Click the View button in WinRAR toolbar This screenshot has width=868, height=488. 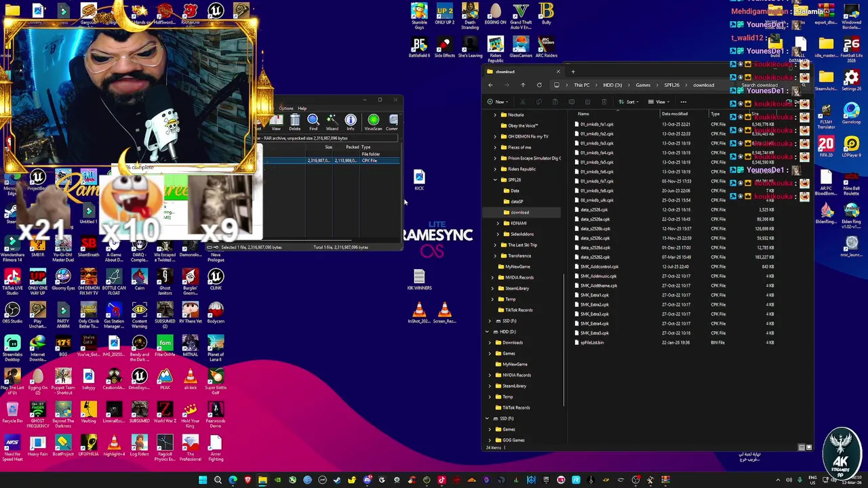pos(276,123)
